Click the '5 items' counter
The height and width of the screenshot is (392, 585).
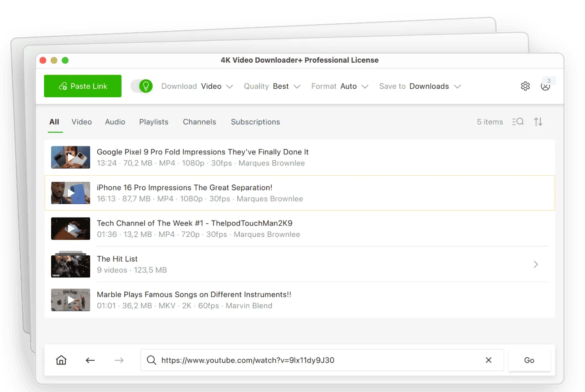pyautogui.click(x=490, y=122)
